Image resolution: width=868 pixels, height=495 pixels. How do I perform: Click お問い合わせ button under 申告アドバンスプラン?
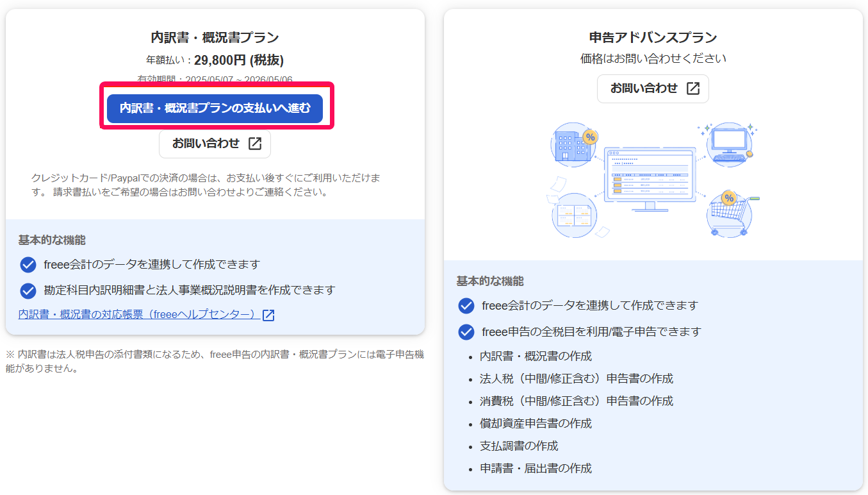point(653,88)
